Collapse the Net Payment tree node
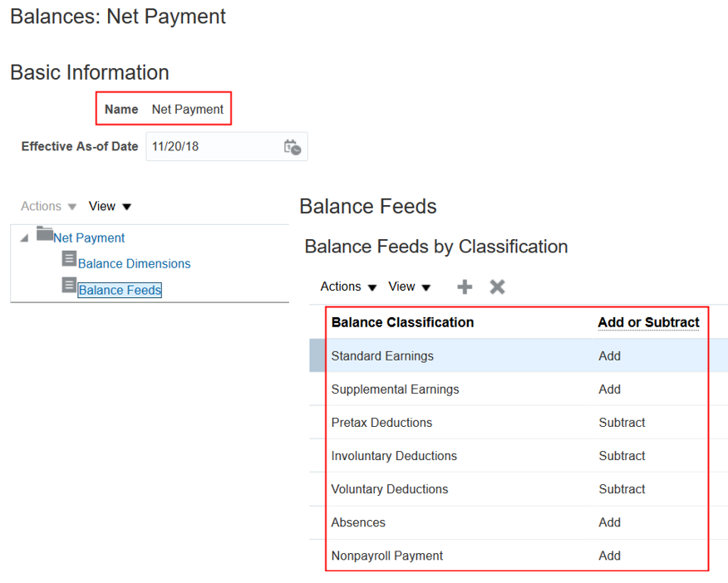Image resolution: width=728 pixels, height=583 pixels. tap(23, 238)
